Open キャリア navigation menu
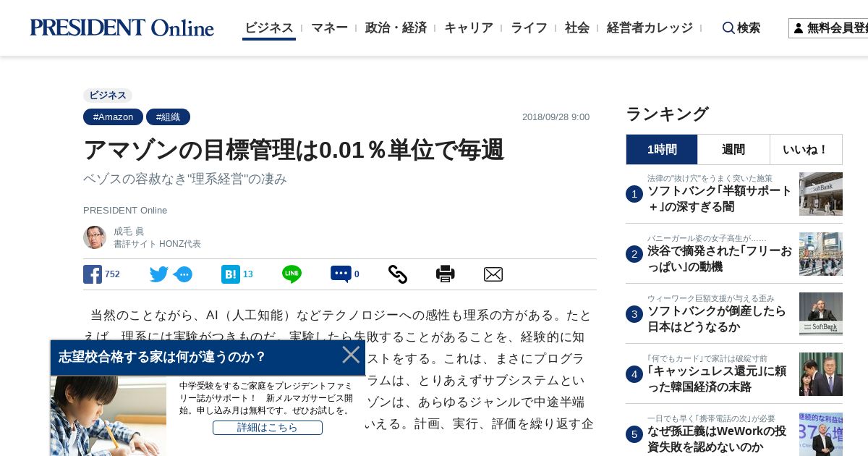868x456 pixels. pos(469,28)
